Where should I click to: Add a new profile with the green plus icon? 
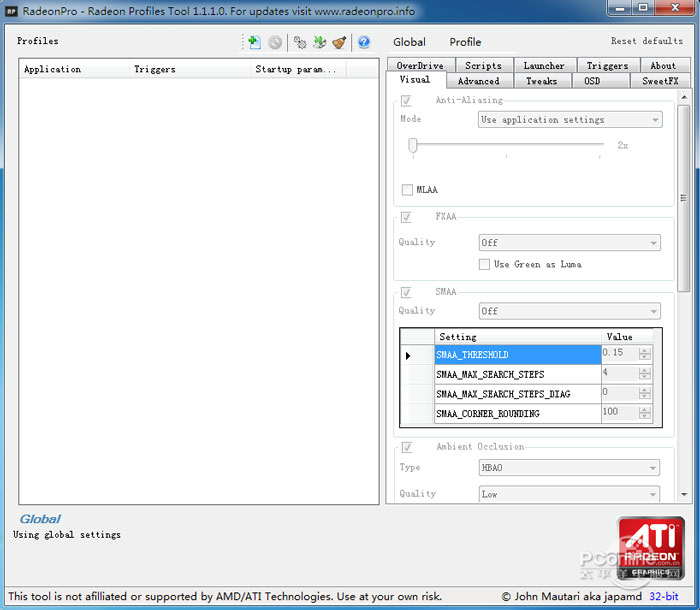pyautogui.click(x=254, y=42)
